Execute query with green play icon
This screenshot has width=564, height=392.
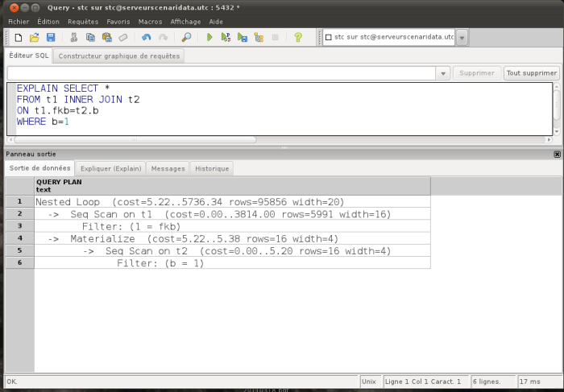[209, 37]
